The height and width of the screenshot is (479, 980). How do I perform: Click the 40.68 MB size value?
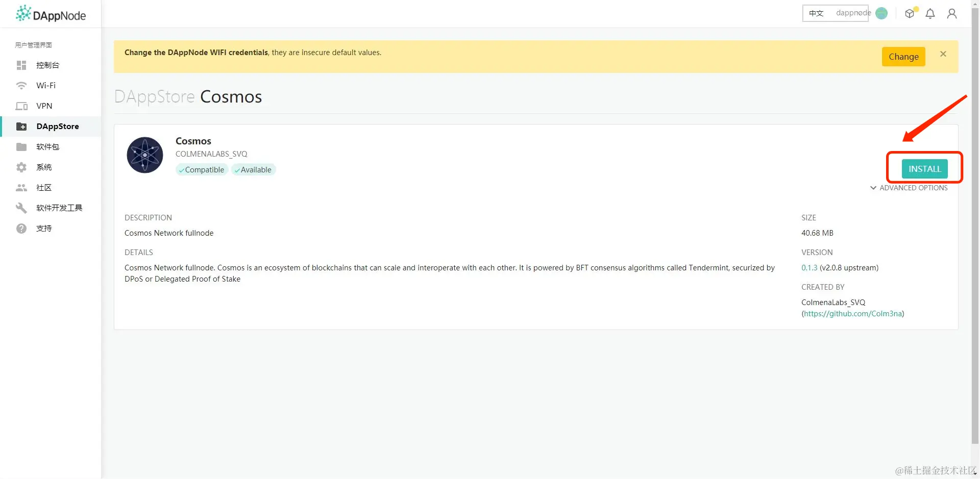coord(817,233)
